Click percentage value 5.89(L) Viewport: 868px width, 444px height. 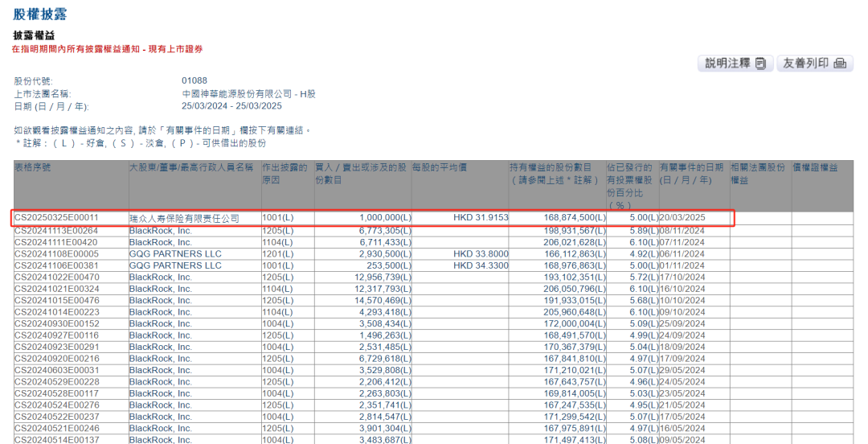(x=644, y=231)
